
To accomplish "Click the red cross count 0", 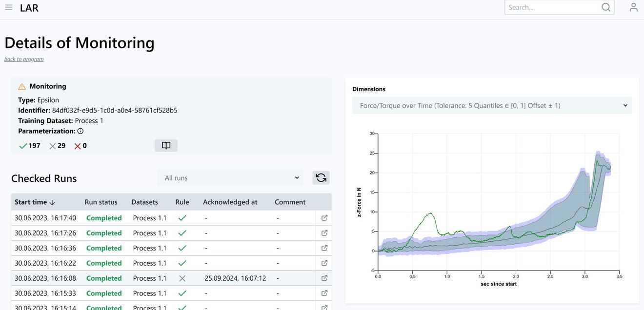I will point(80,146).
